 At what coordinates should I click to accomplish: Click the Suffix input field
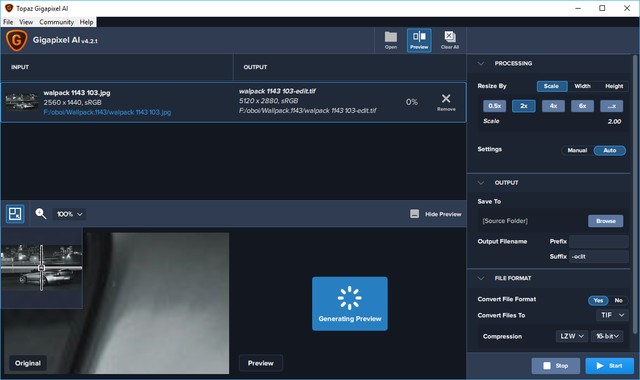pyautogui.click(x=598, y=256)
